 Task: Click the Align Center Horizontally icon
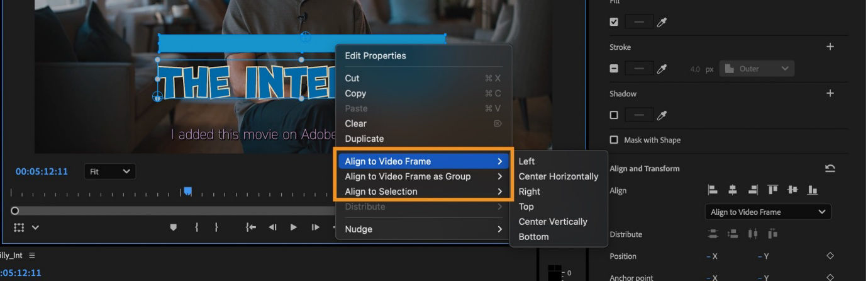pos(733,190)
